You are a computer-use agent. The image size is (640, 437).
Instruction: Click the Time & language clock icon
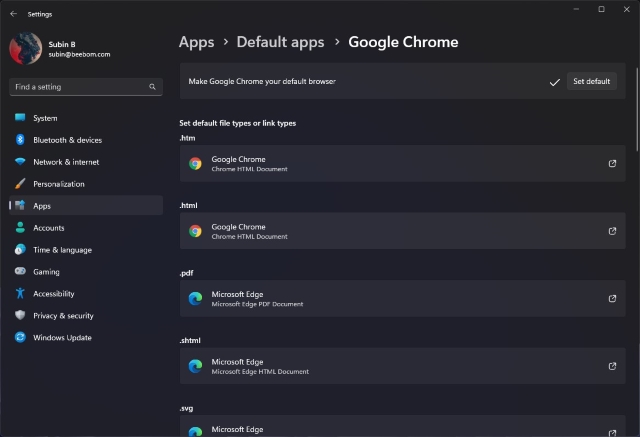[x=20, y=249]
